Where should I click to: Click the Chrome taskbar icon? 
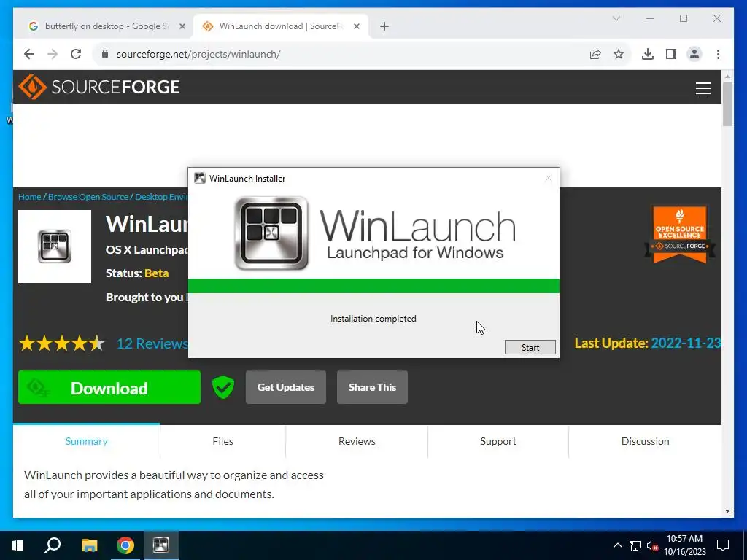[125, 545]
